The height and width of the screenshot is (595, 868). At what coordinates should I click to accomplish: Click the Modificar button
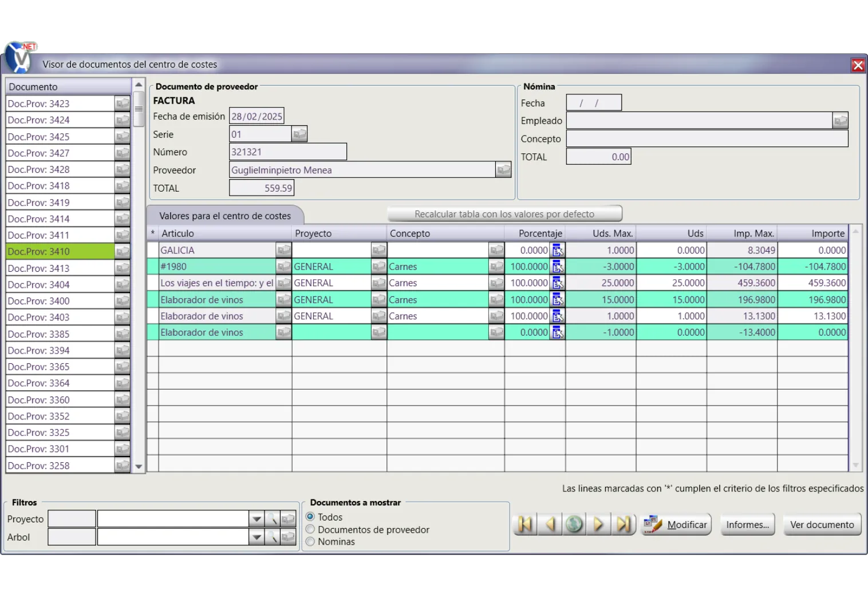676,525
